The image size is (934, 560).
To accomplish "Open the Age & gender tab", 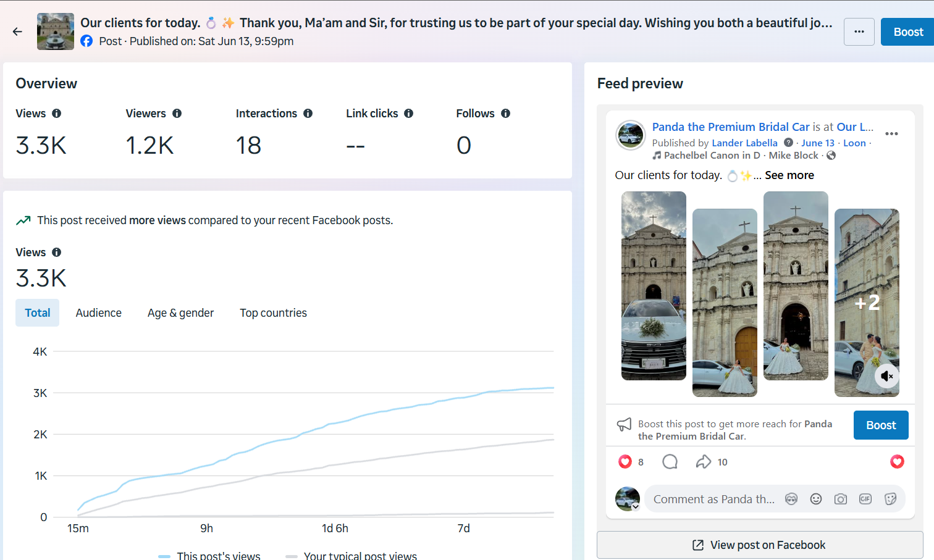I will click(181, 313).
